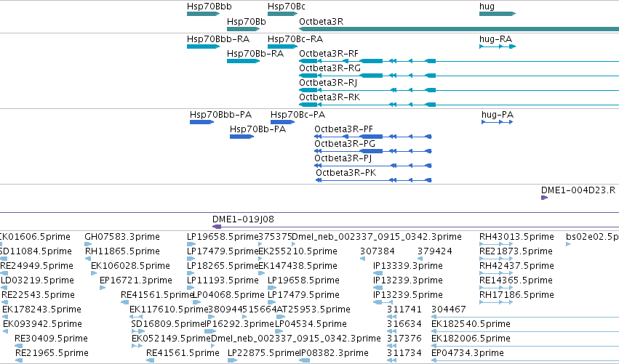The image size is (619, 364).
Task: Select the Hsp70Bc-RA transcript
Action: [x=283, y=46]
